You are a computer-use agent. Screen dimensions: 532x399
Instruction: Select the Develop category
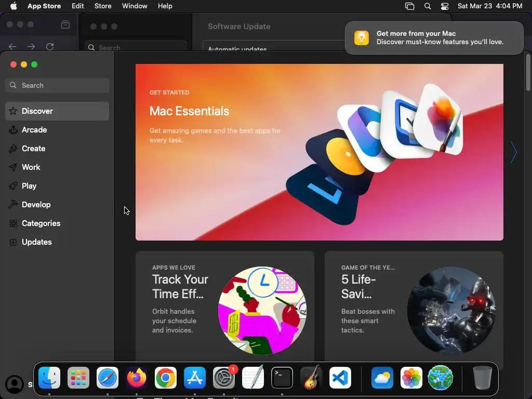click(x=57, y=204)
